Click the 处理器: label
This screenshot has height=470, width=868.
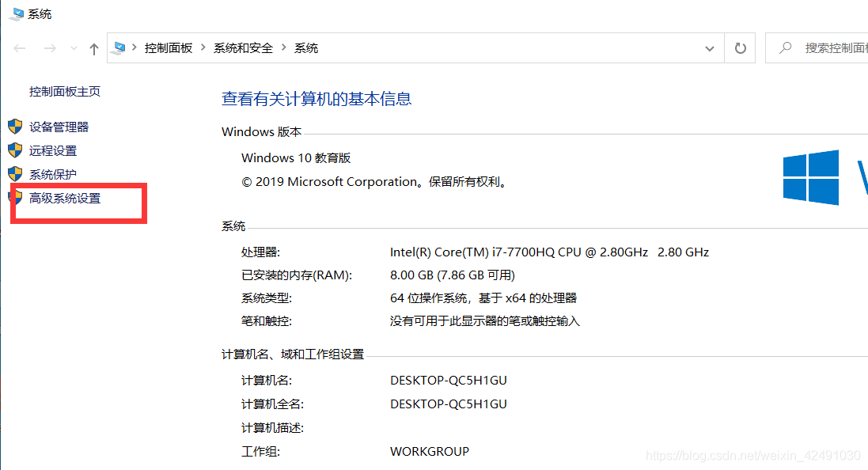pos(261,252)
